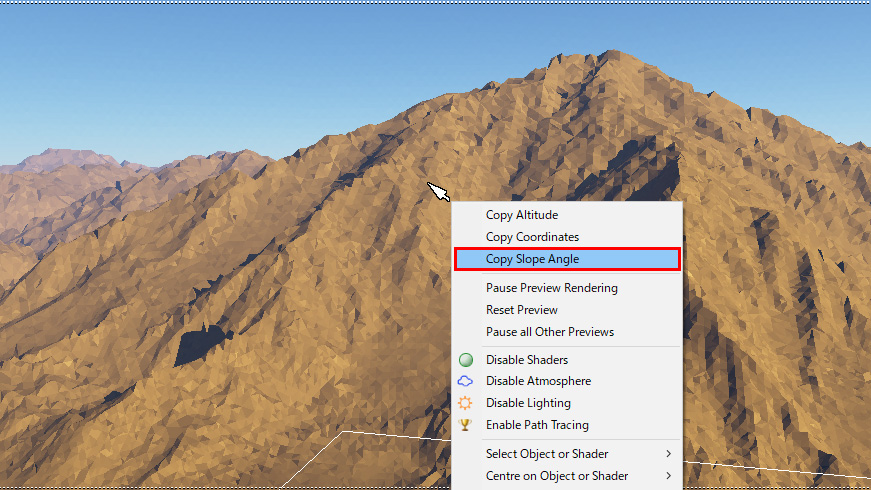871x490 pixels.
Task: Choose Copy Altitude in the context menu
Action: 522,215
